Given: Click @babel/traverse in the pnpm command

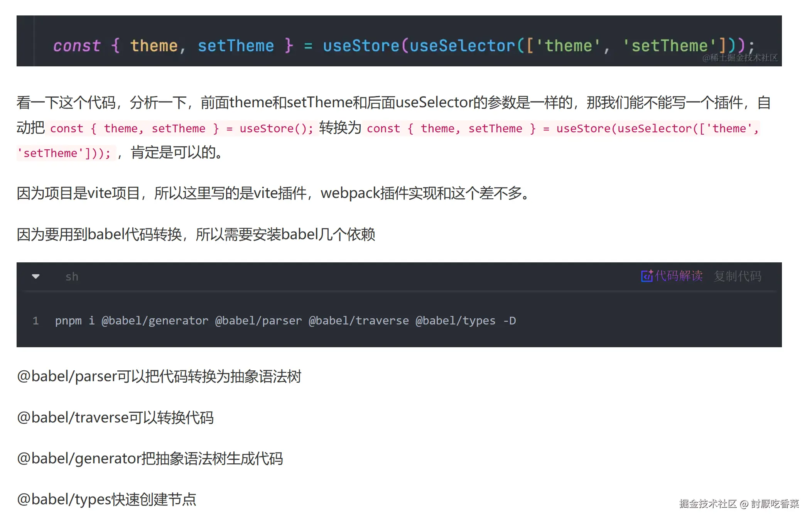Looking at the screenshot, I should pyautogui.click(x=358, y=321).
